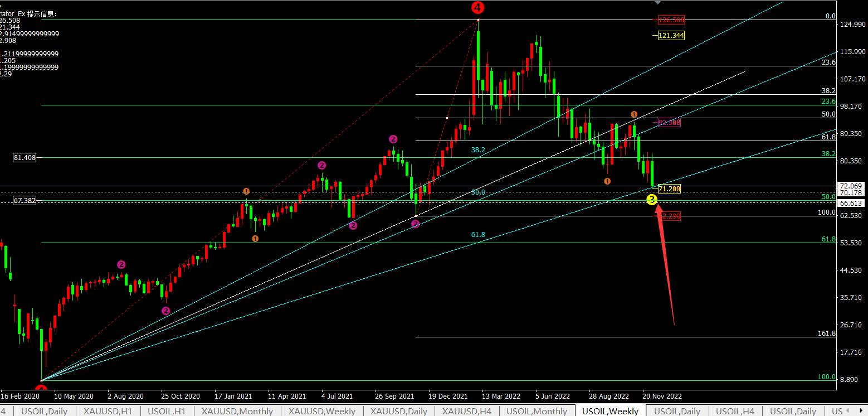
Task: Click the 115.990 price axis value
Action: [x=852, y=52]
